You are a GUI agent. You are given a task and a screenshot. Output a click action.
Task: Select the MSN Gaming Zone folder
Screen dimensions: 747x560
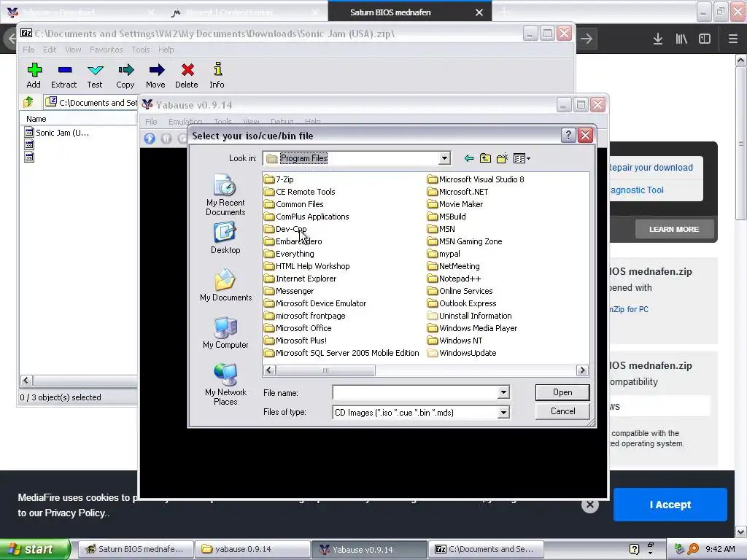click(x=465, y=241)
